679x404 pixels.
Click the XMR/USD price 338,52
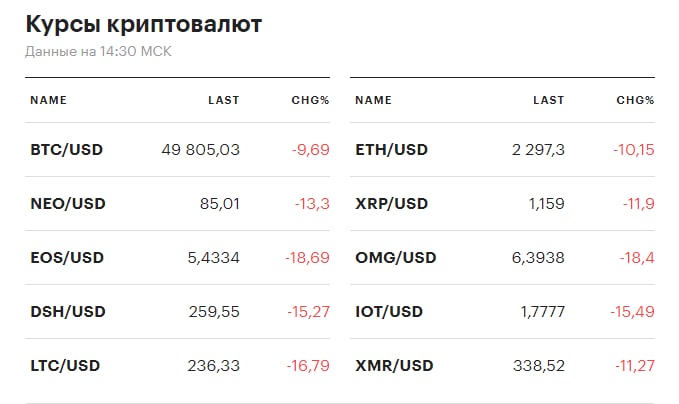coord(536,366)
